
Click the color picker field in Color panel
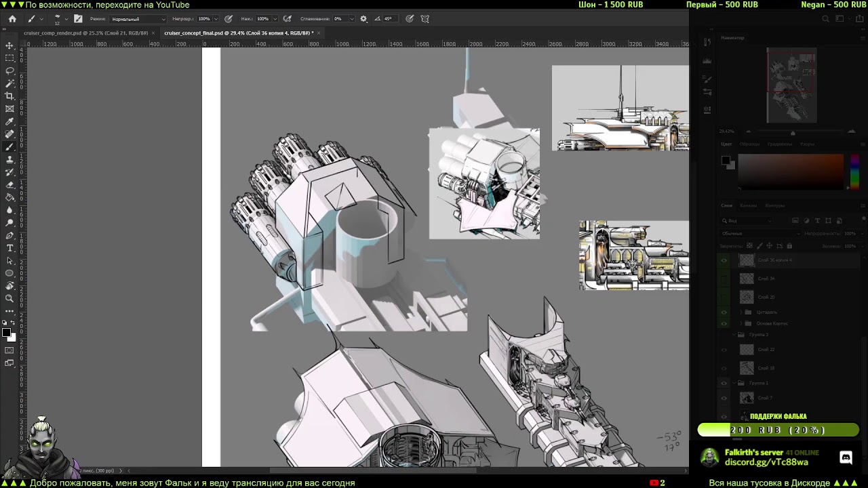coord(791,172)
